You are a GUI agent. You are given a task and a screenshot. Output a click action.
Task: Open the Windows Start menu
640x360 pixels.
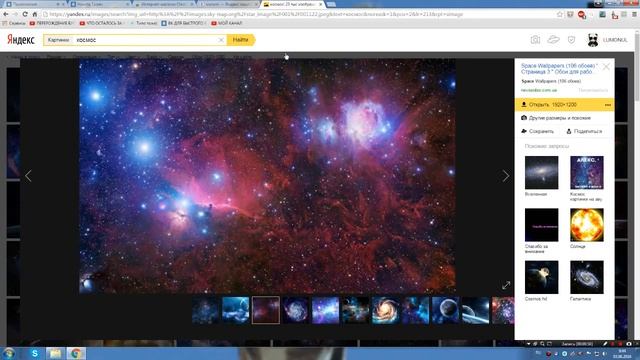click(9, 353)
